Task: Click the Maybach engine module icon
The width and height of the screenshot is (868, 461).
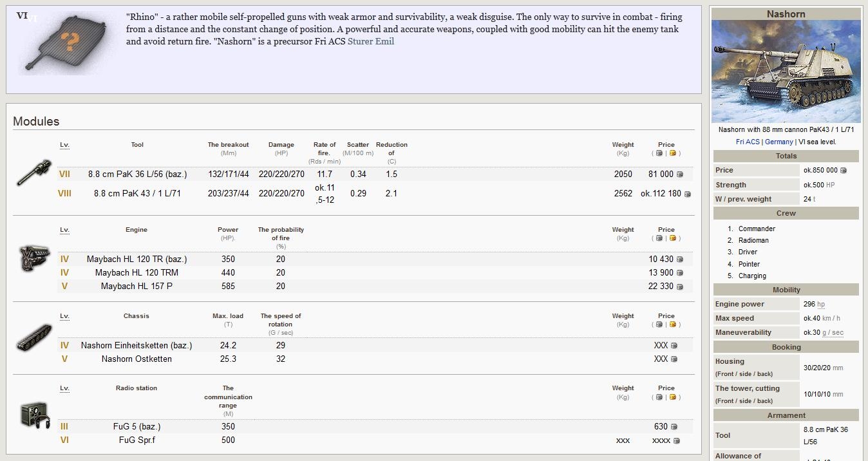Action: click(x=34, y=258)
